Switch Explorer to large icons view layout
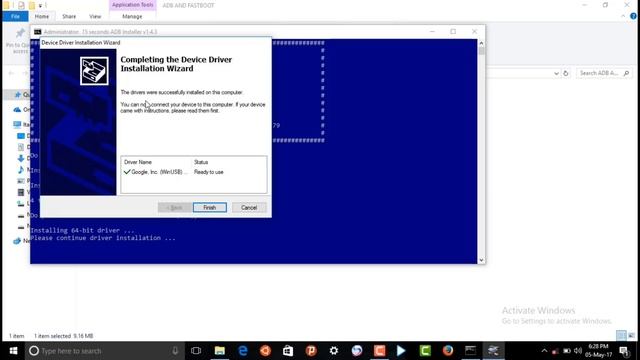Screen dimensions: 640x360 tap(631, 336)
